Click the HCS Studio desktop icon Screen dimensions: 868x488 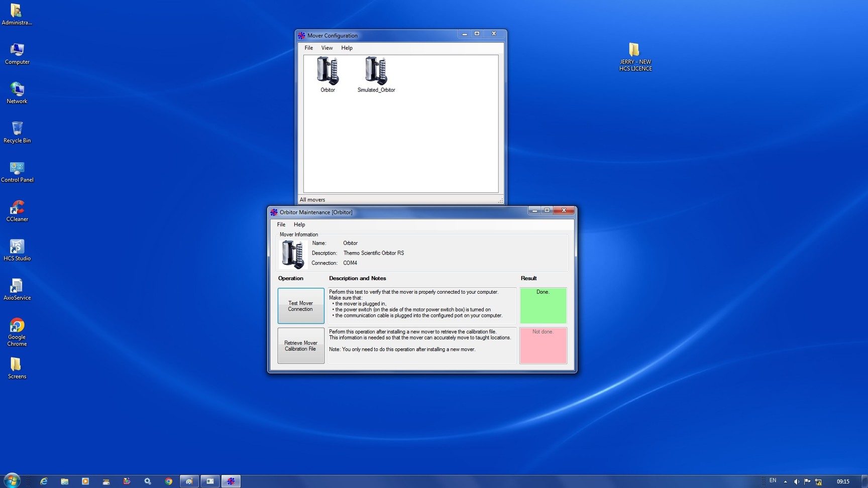pos(17,248)
